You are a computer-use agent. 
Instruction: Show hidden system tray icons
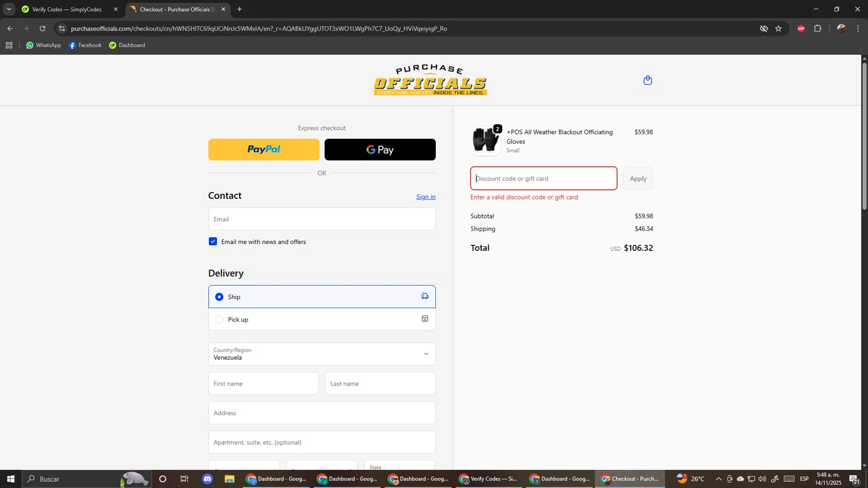click(719, 479)
